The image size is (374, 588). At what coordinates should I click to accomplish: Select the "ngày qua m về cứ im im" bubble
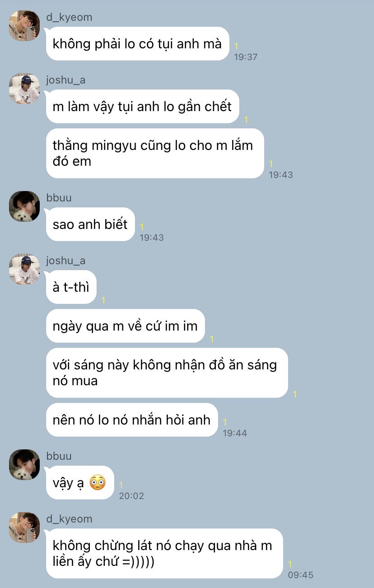126,326
